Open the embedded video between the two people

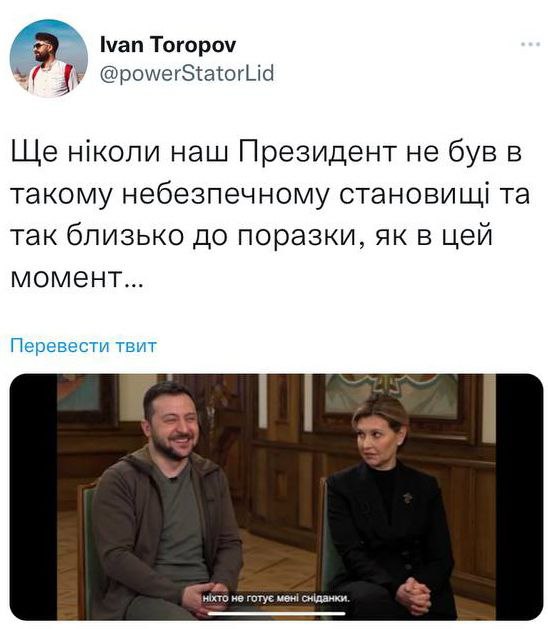[x=276, y=497]
